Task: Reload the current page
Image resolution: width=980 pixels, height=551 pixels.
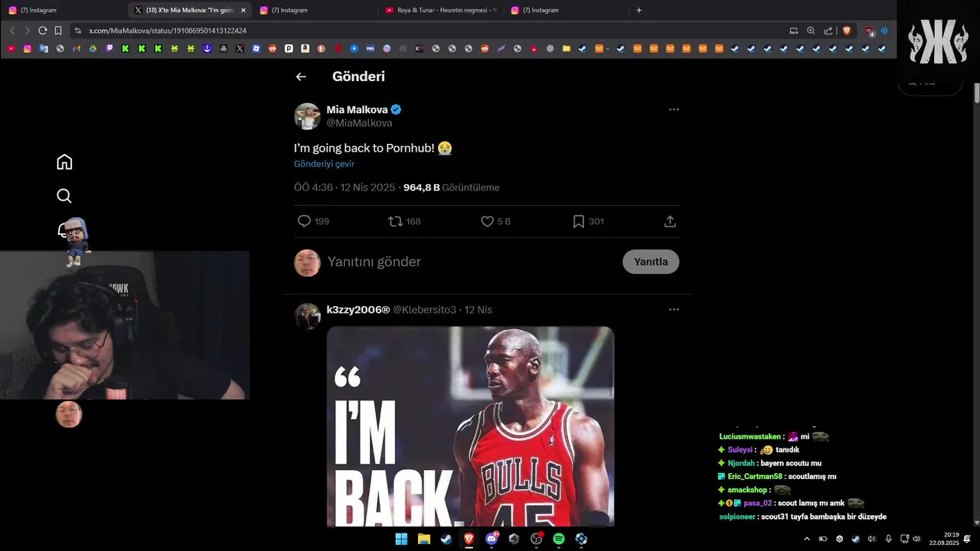Action: coord(43,31)
